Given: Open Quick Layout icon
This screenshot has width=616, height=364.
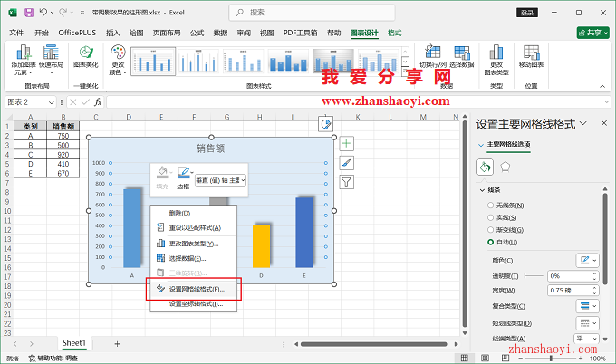Looking at the screenshot, I should [x=51, y=52].
